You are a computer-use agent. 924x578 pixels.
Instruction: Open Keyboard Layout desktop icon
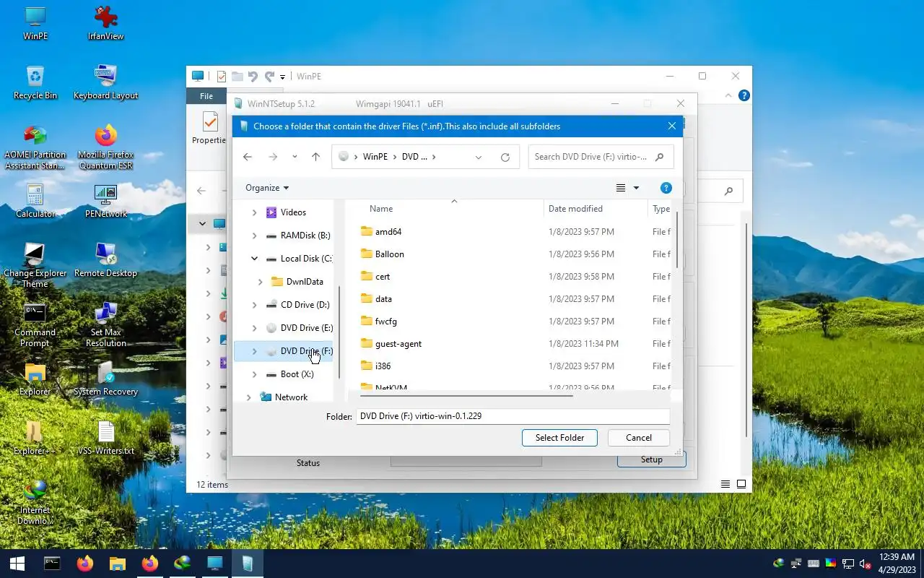pyautogui.click(x=106, y=82)
